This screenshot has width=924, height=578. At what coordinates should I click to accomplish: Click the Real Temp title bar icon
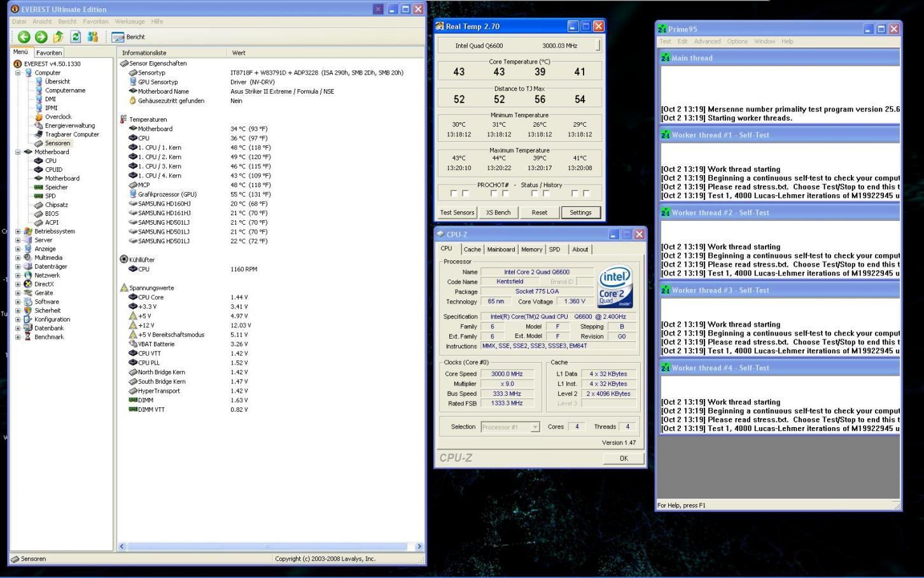click(440, 27)
